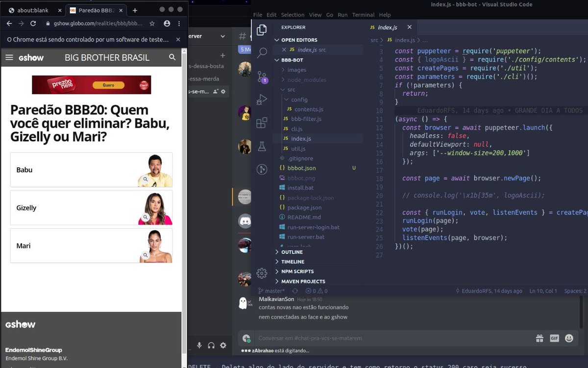
Task: Open new Chrome tab with plus button
Action: coord(135,10)
